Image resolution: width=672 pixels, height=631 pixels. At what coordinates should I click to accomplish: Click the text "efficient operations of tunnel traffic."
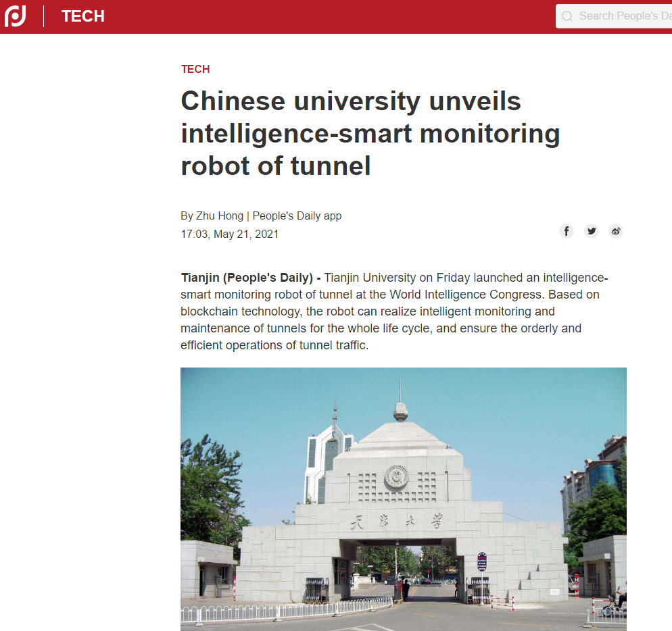(x=274, y=345)
